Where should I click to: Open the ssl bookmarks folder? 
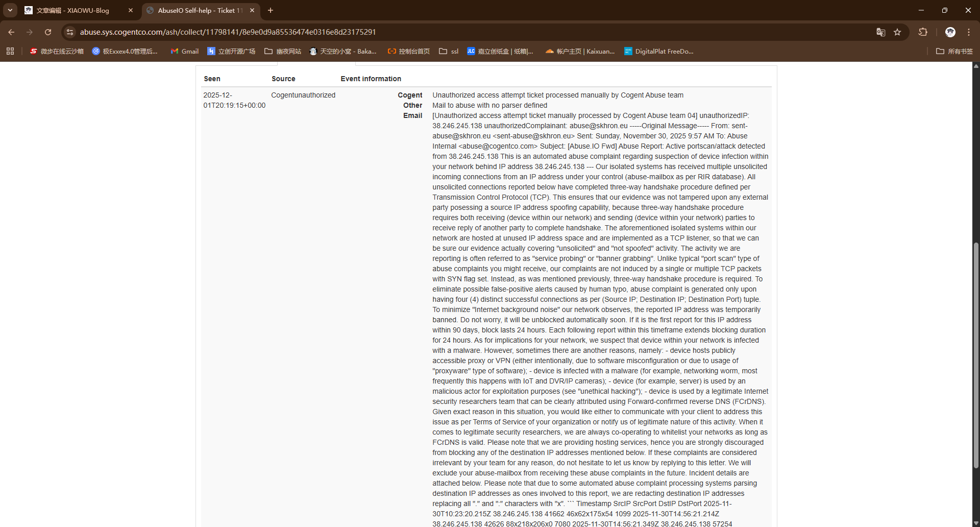click(449, 51)
